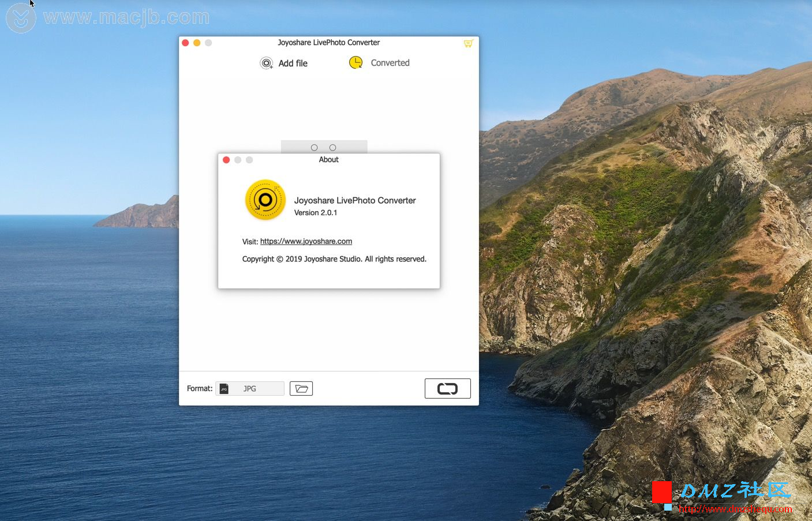Start conversion with the convert button
Screen dimensions: 812x521
tap(448, 389)
